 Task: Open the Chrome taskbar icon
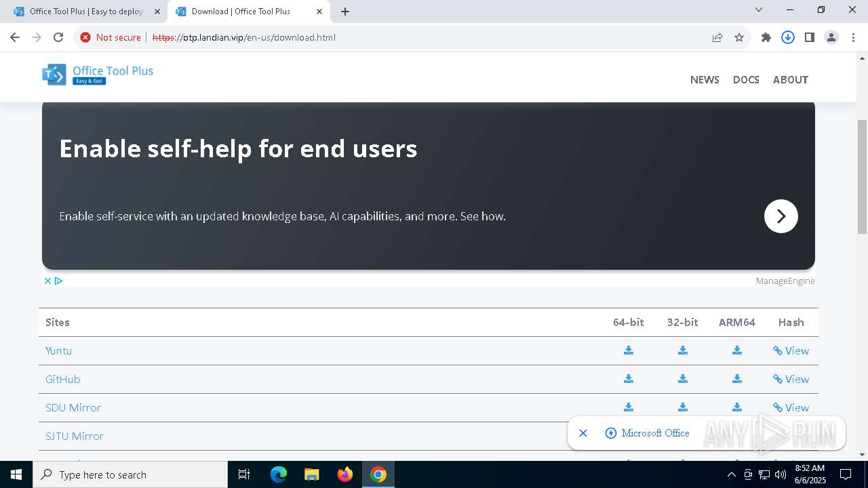(x=378, y=474)
